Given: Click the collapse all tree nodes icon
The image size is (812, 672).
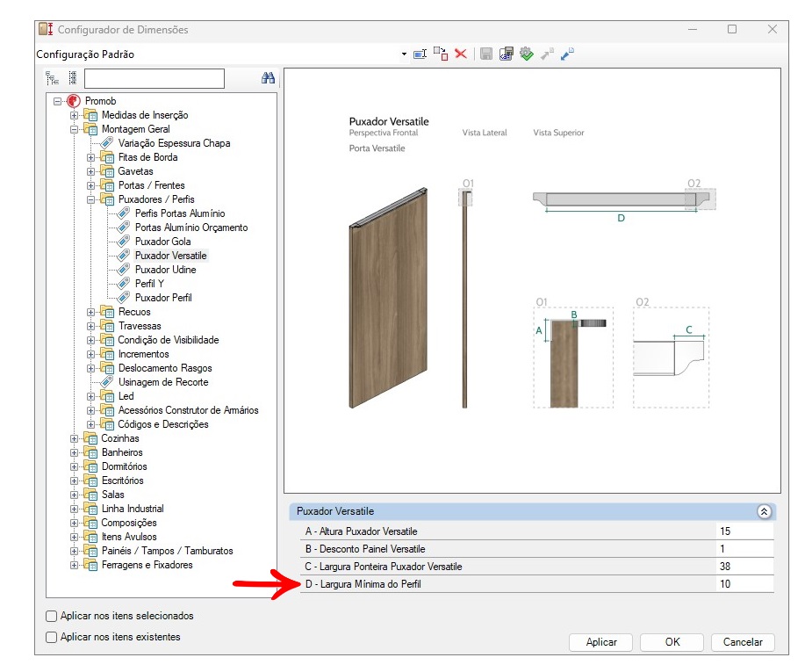Looking at the screenshot, I should coord(72,78).
